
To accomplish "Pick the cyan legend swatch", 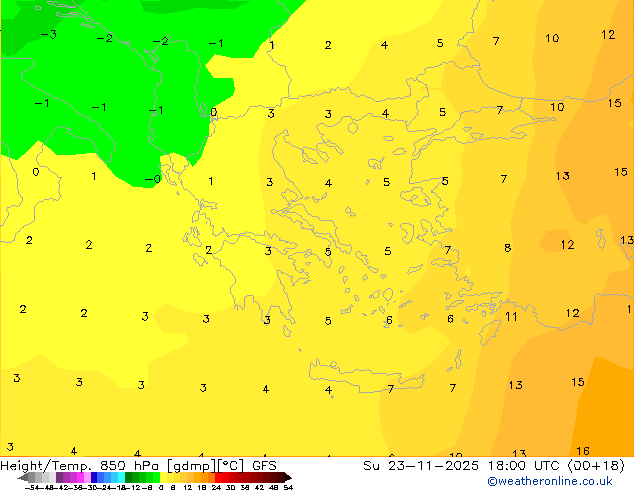I will tap(121, 477).
